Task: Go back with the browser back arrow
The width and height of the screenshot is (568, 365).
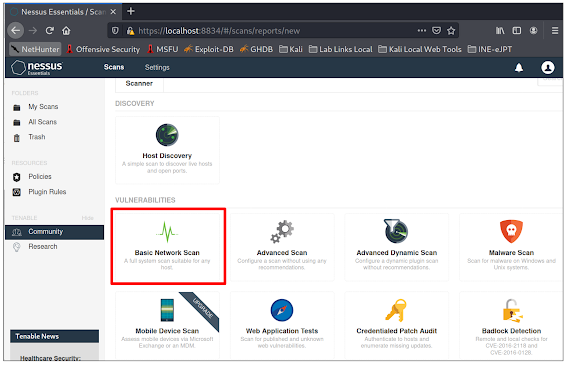Action: point(16,31)
